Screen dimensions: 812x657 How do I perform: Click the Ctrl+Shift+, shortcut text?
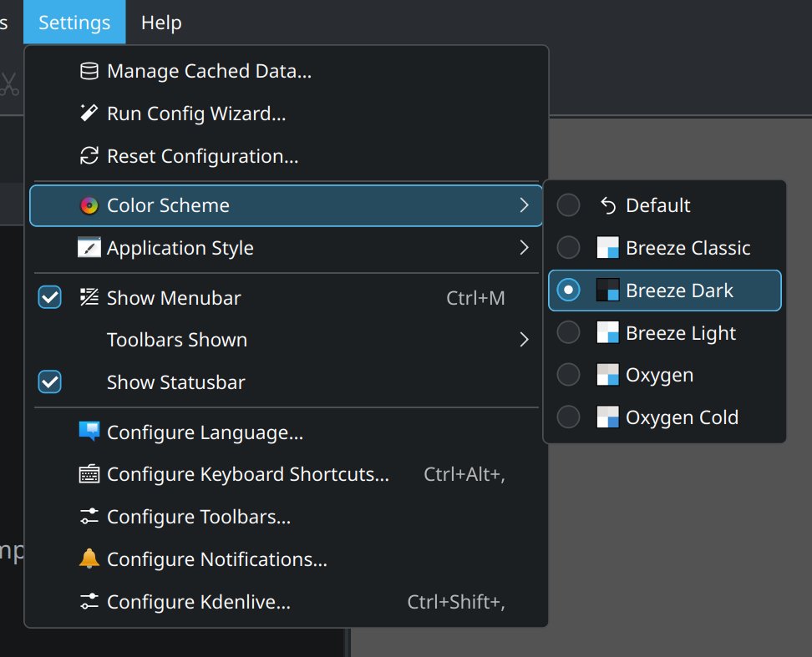[x=456, y=602]
